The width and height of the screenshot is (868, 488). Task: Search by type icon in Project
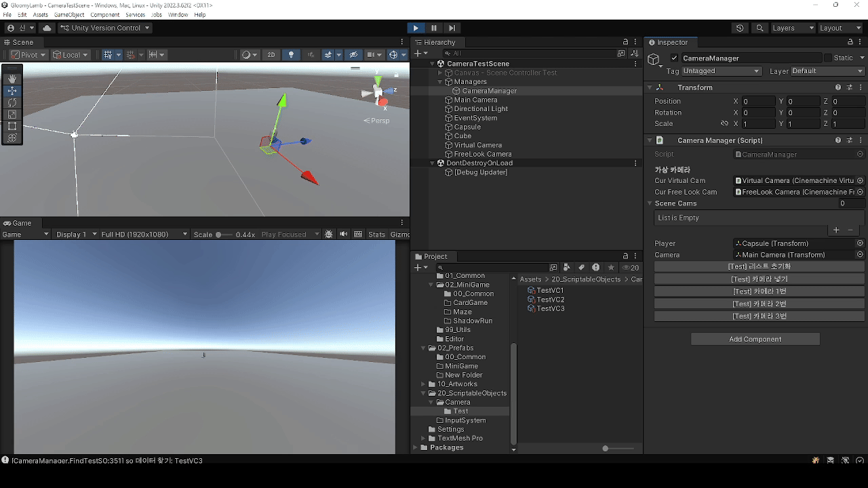point(567,267)
